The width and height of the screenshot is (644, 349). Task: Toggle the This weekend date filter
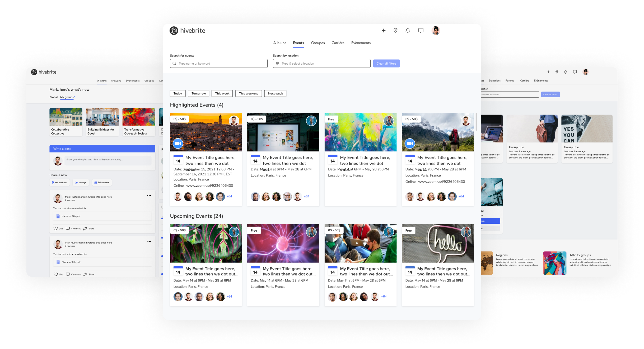pyautogui.click(x=249, y=93)
